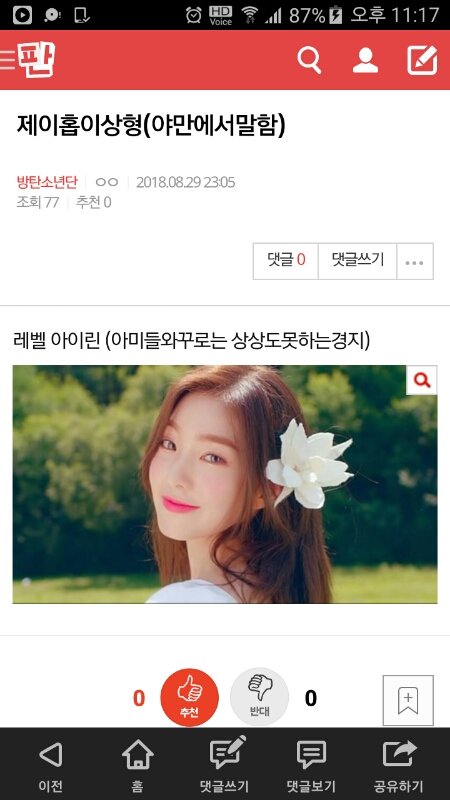Go to 홈 in the bottom bar
Image resolution: width=450 pixels, height=800 pixels.
pyautogui.click(x=137, y=765)
